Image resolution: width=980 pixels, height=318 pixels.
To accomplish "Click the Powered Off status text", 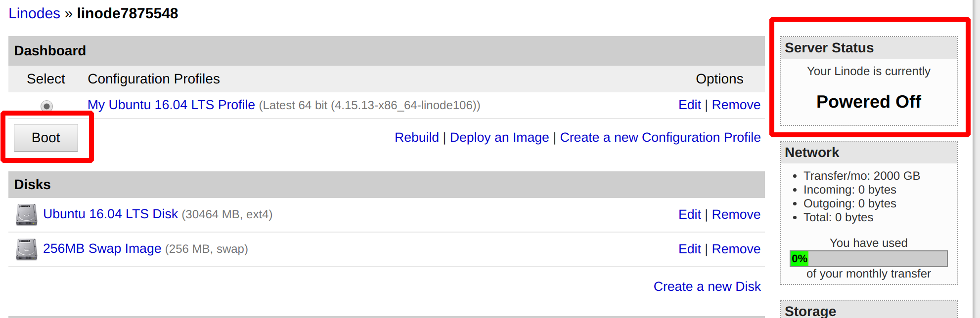I will [x=868, y=102].
